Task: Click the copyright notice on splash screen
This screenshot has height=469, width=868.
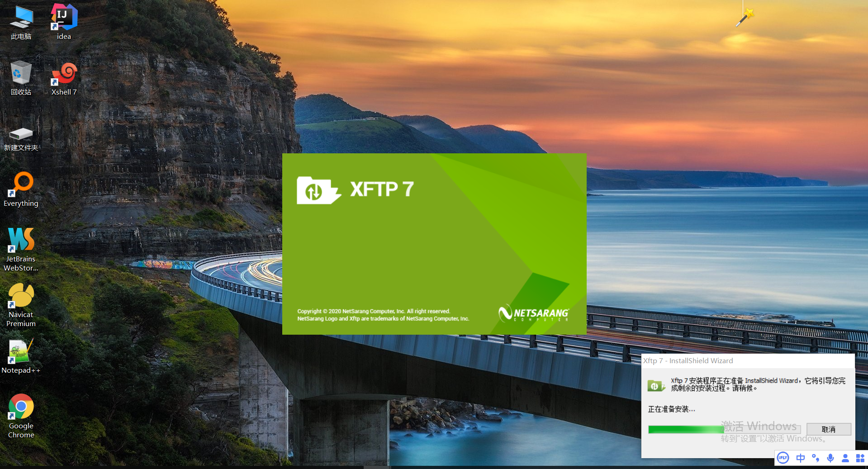Action: coord(383,315)
